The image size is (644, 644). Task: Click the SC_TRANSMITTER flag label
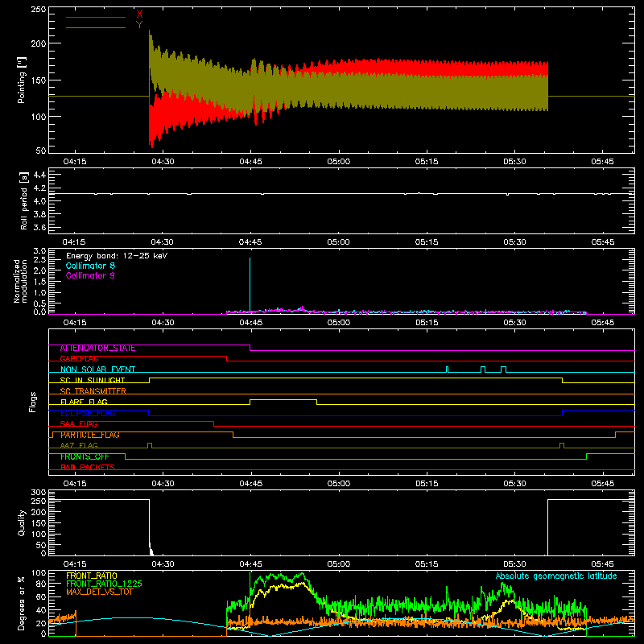tap(93, 391)
